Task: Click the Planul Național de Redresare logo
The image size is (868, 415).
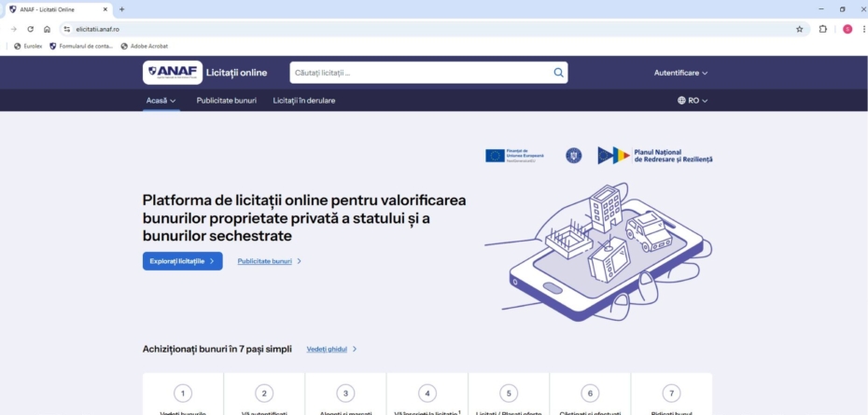Action: point(655,156)
